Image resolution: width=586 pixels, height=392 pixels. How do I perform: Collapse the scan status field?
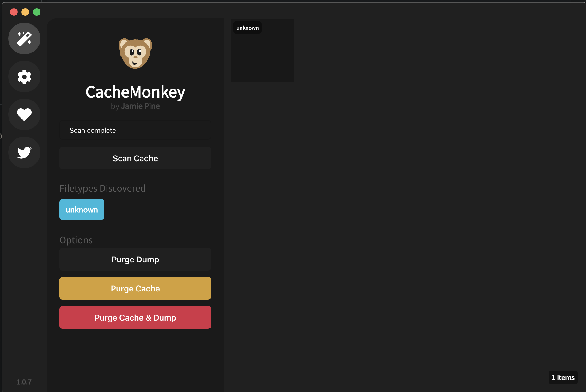(x=135, y=130)
